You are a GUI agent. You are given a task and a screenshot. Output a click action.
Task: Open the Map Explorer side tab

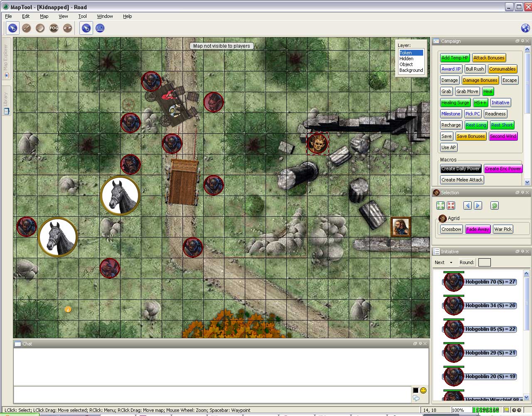(x=6, y=58)
